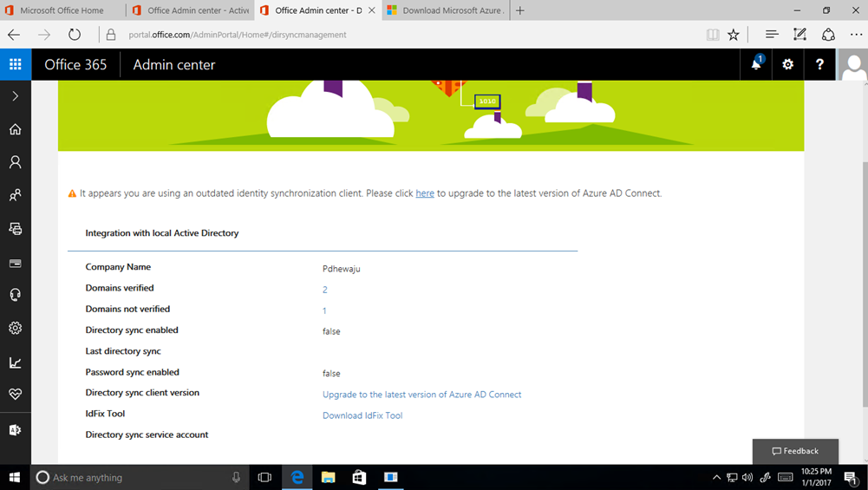868x490 pixels.
Task: Open the Store icon in the taskbar
Action: coord(359,477)
